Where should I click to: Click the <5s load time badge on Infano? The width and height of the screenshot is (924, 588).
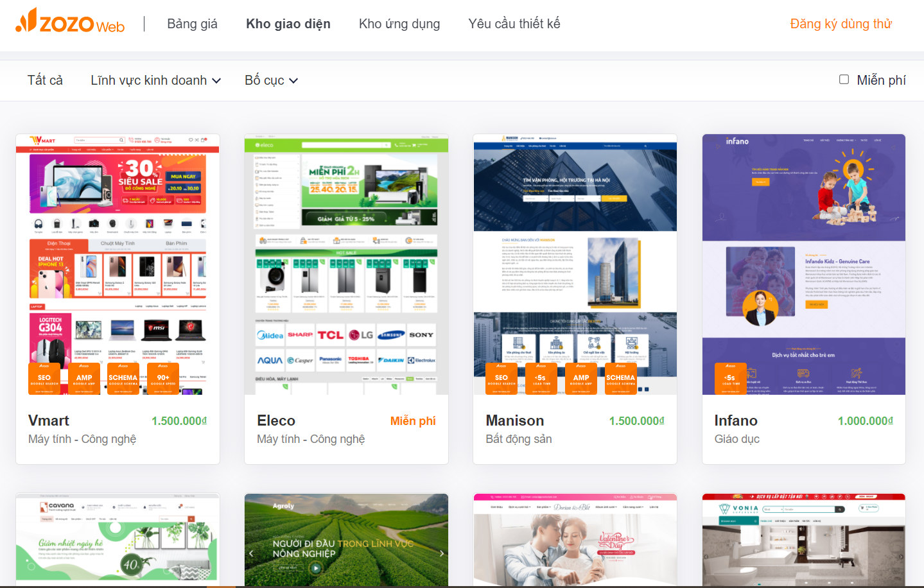pyautogui.click(x=730, y=379)
